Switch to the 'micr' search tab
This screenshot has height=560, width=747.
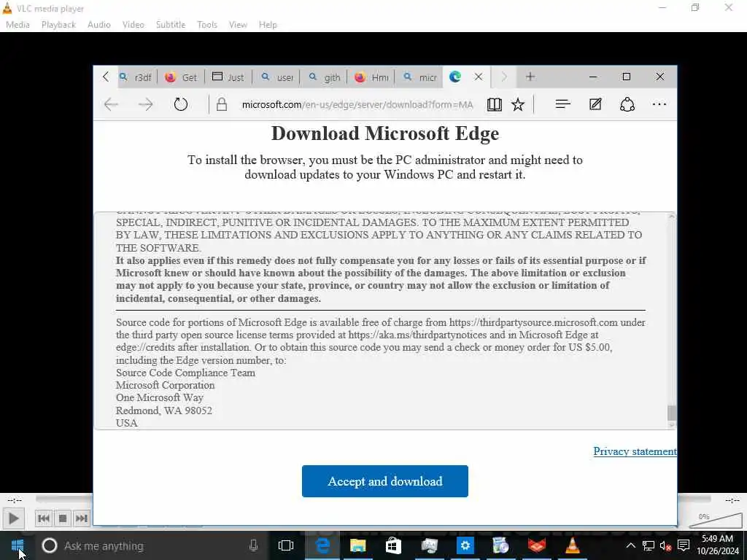pos(419,77)
